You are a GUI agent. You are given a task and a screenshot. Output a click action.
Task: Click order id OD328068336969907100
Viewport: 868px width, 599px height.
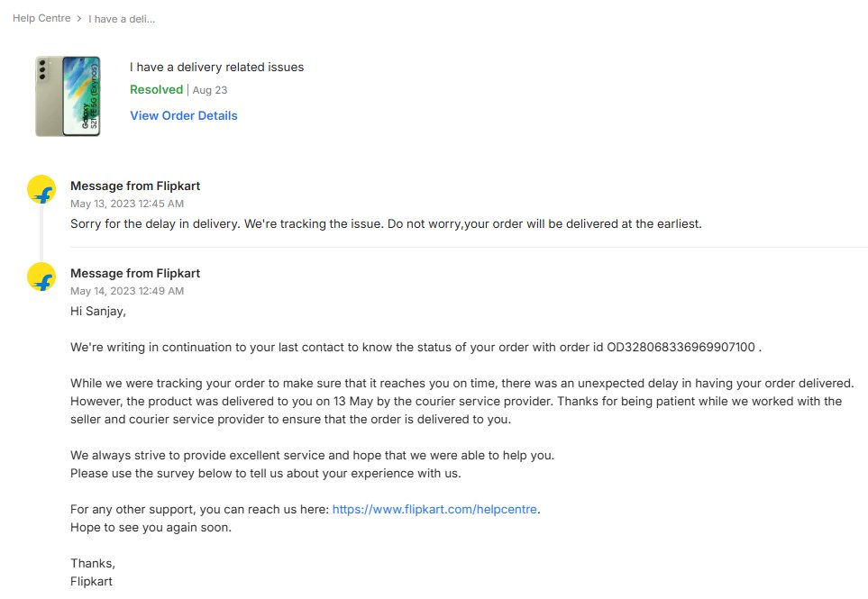[681, 348]
